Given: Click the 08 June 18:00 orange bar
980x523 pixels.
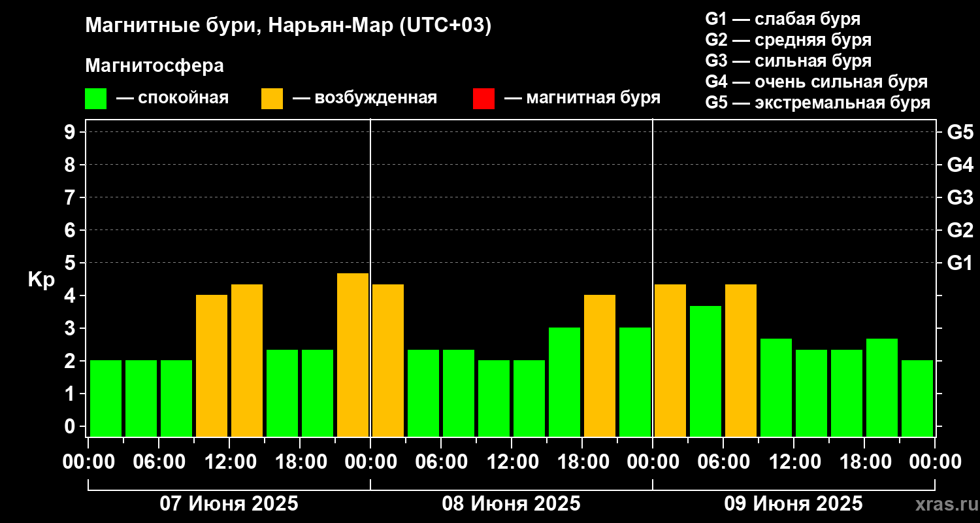Looking at the screenshot, I should pyautogui.click(x=600, y=365).
